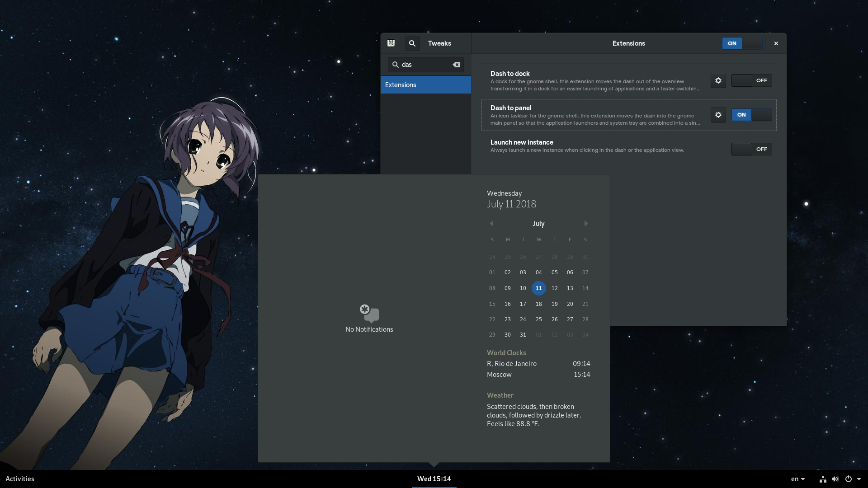
Task: Click the Dash to dock extension title
Action: click(510, 74)
